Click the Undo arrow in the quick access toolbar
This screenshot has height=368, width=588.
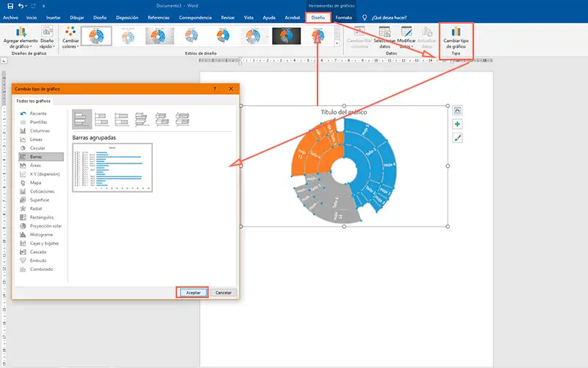point(21,6)
